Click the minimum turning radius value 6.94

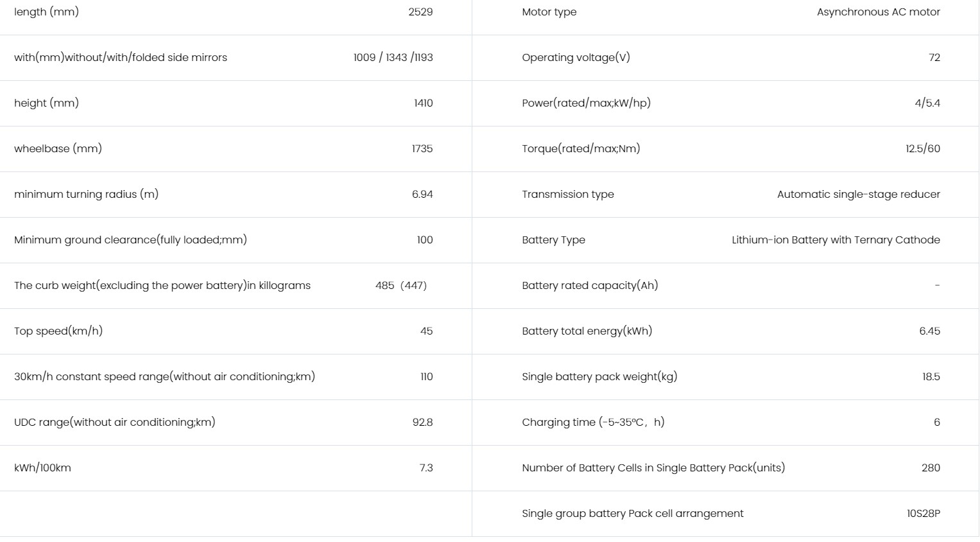pos(422,195)
